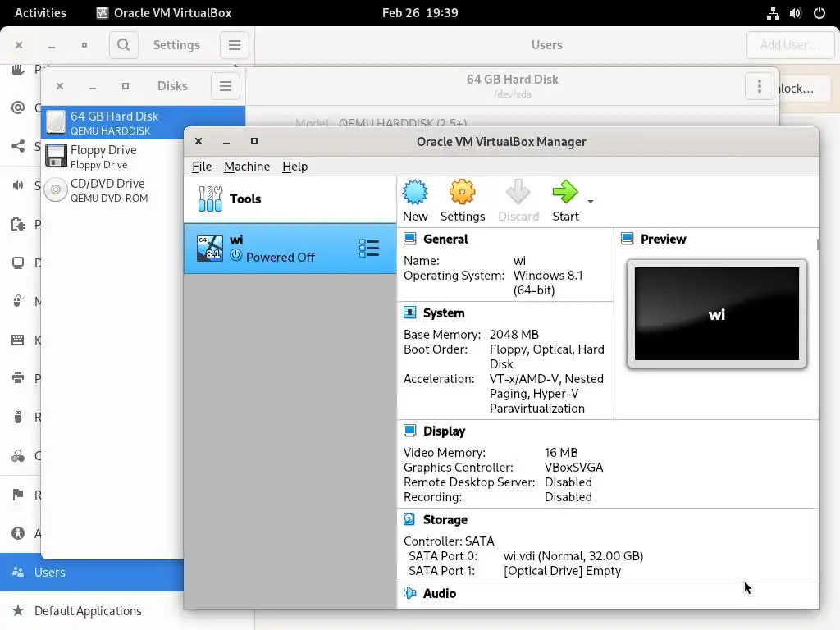Image resolution: width=840 pixels, height=630 pixels.
Task: Open the wi machine tools list icon
Action: [x=369, y=249]
